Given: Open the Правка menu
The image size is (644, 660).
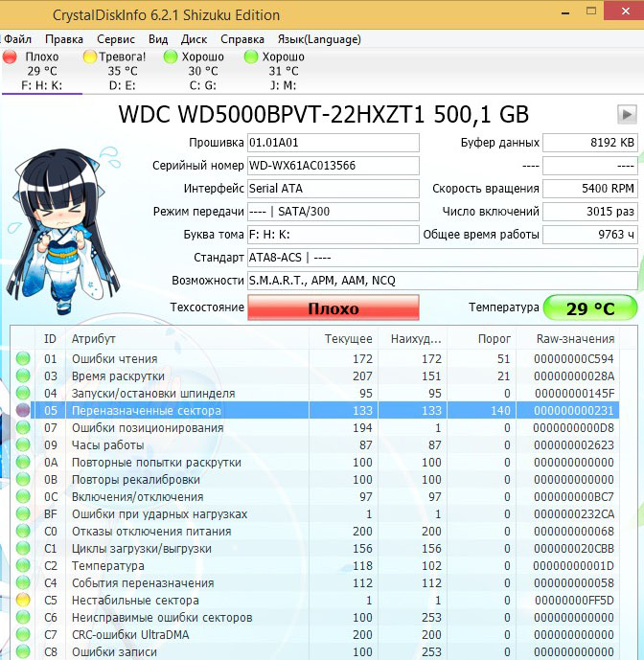Looking at the screenshot, I should [64, 39].
